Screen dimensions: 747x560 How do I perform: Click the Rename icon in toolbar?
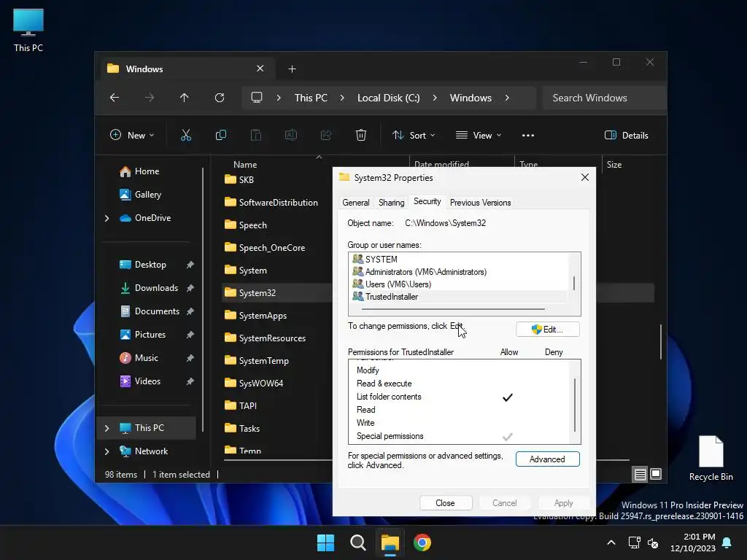(x=290, y=135)
